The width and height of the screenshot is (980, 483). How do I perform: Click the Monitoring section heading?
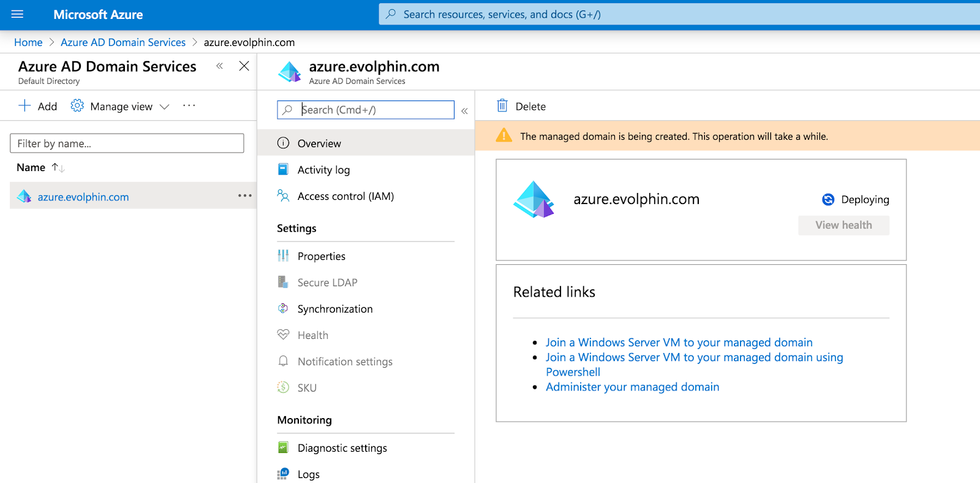pyautogui.click(x=304, y=420)
